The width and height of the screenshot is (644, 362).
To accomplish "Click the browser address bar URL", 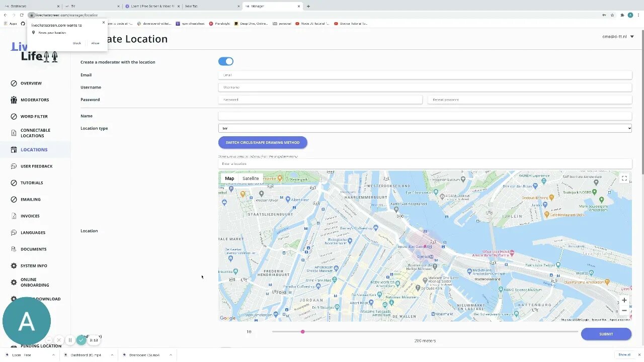I will tap(66, 15).
